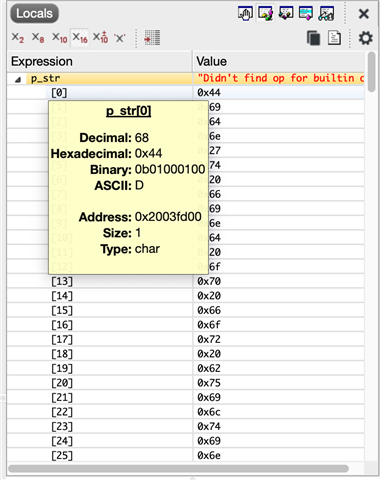The width and height of the screenshot is (381, 480).
Task: Select the p_str[13] row
Action: click(x=185, y=281)
